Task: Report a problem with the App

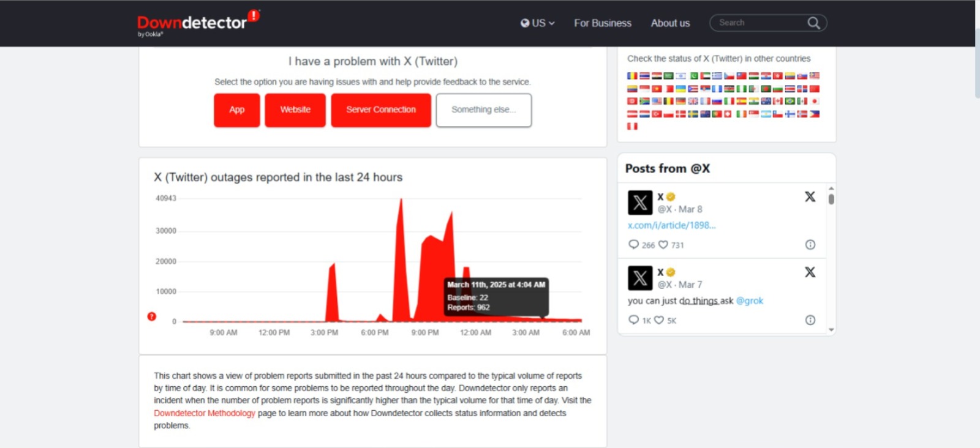Action: [237, 110]
